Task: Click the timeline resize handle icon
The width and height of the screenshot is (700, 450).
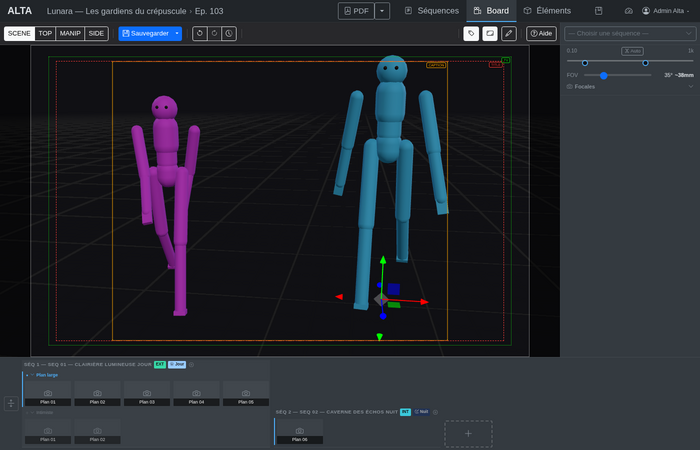Action: click(10, 403)
